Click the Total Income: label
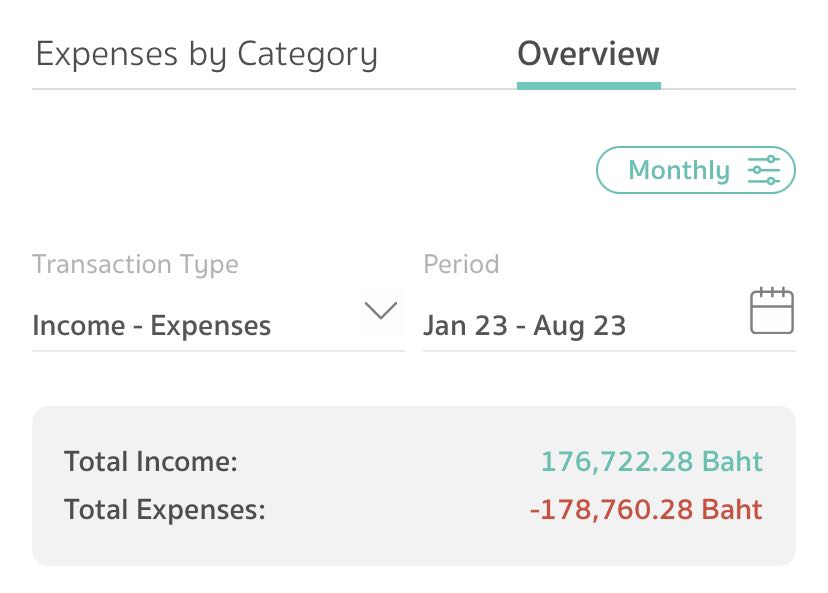Image resolution: width=828 pixels, height=593 pixels. [151, 462]
